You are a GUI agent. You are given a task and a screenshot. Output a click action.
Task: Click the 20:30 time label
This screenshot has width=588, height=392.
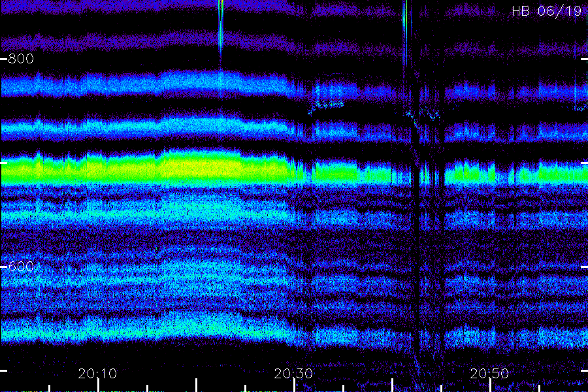pos(293,374)
